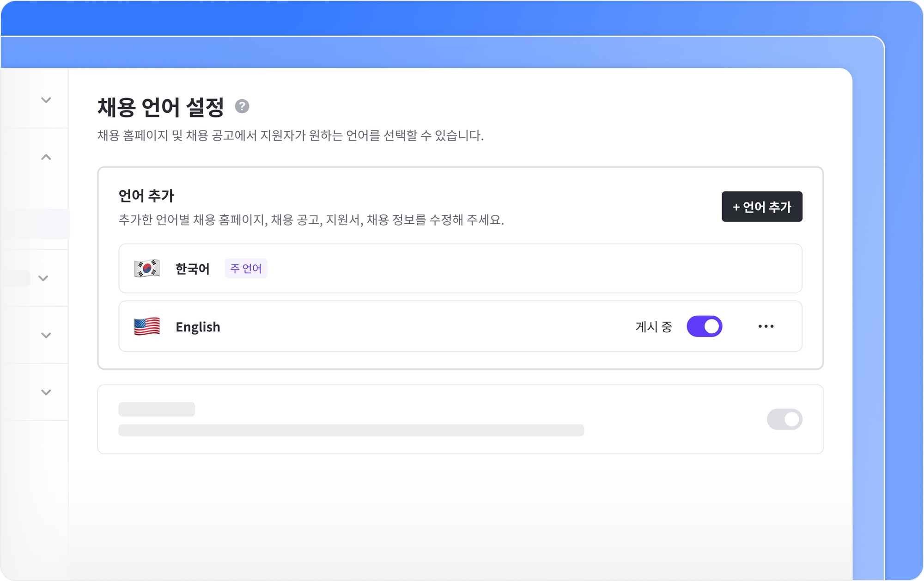Collapse the sidebar section with the upward chevron

(x=46, y=157)
